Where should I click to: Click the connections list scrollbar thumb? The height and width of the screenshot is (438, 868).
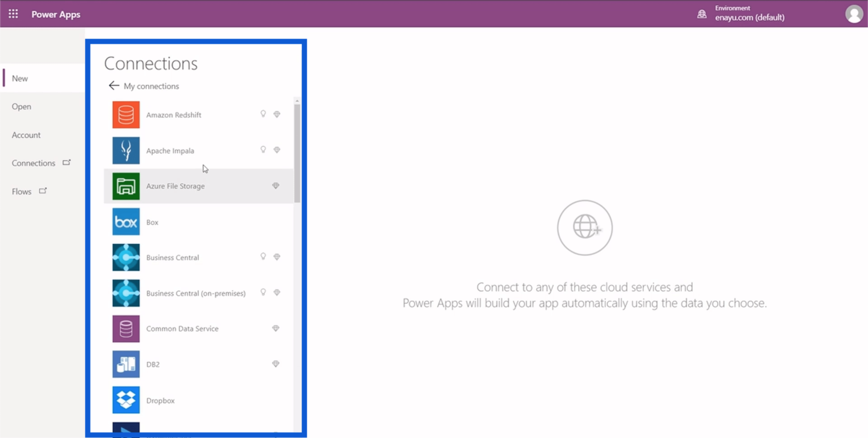coord(297,153)
